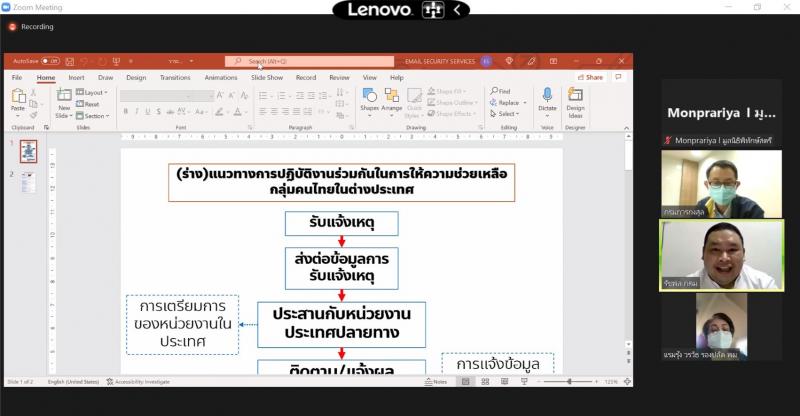Select slide 1 thumbnail
Viewport: 800px width, 416px height.
coord(29,152)
